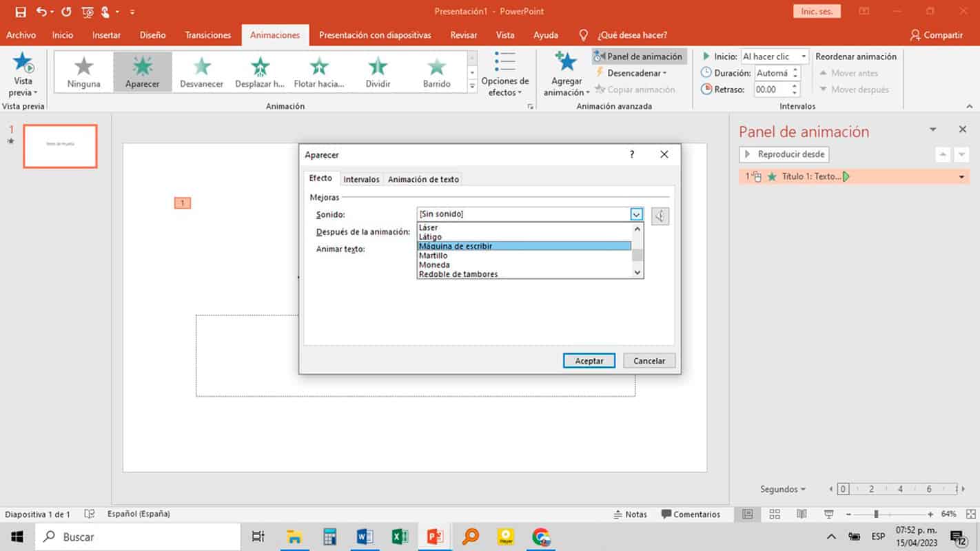
Task: Open Vista previa animation preview
Action: click(x=23, y=74)
